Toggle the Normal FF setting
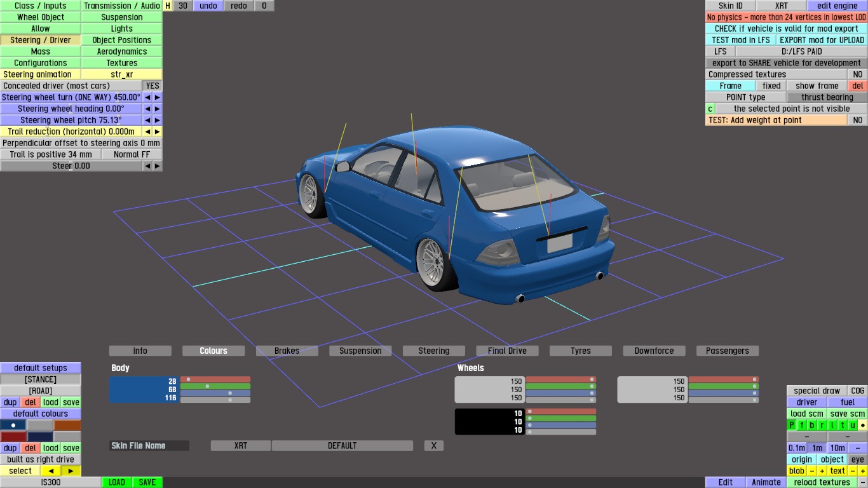868x488 pixels. [132, 154]
